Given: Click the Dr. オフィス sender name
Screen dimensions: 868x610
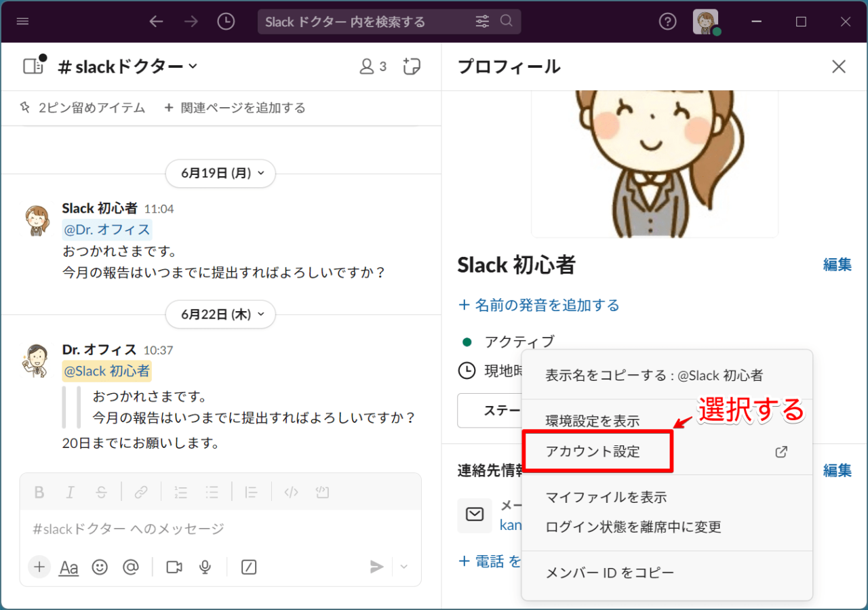Looking at the screenshot, I should pyautogui.click(x=100, y=350).
